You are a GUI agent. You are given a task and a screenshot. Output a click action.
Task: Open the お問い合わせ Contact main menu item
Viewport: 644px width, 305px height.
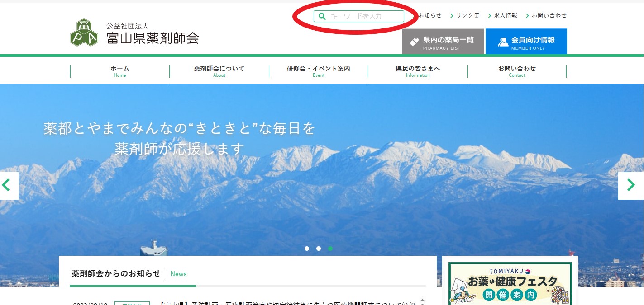tap(517, 71)
